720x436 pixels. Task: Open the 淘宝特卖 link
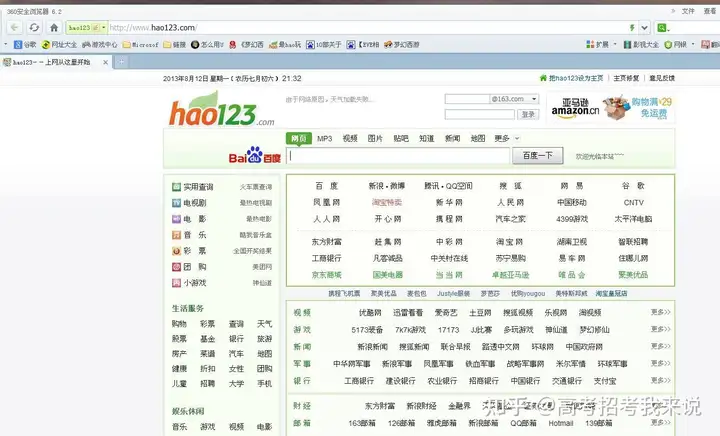[387, 202]
